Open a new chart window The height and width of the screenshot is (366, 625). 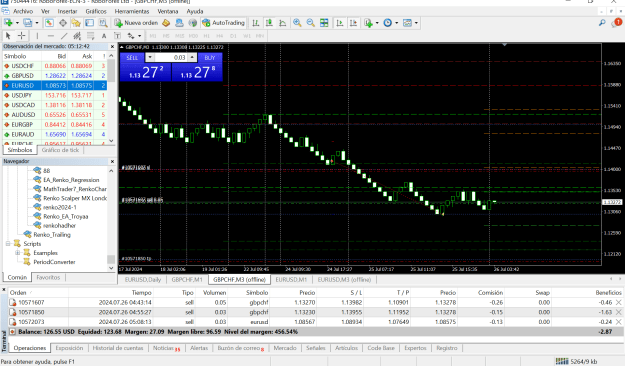(x=8, y=23)
